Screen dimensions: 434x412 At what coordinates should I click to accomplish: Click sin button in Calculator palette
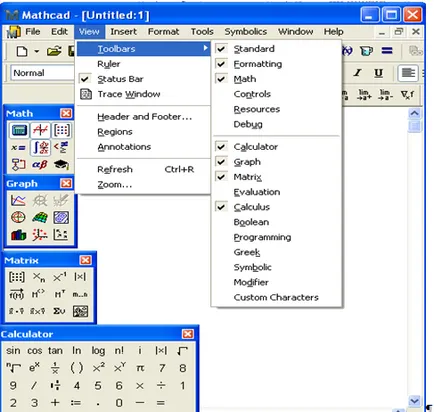click(x=13, y=351)
